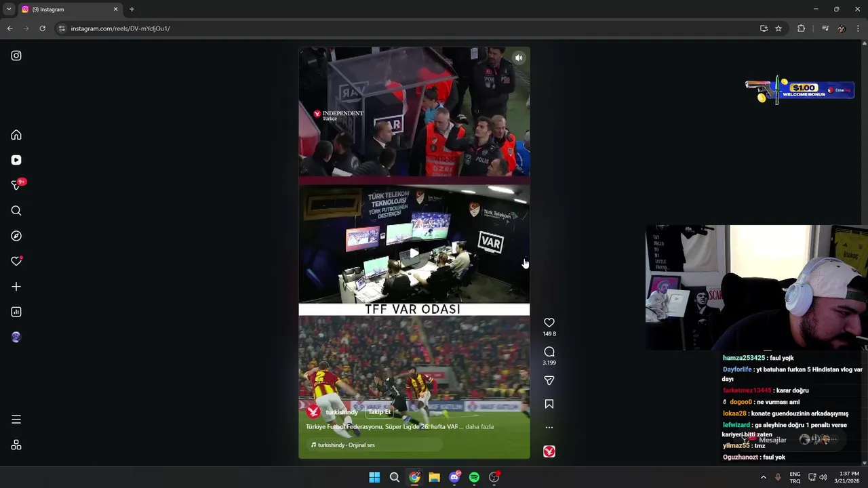This screenshot has height=488, width=868.
Task: Open Chrome three-dot menu
Action: coord(859,28)
